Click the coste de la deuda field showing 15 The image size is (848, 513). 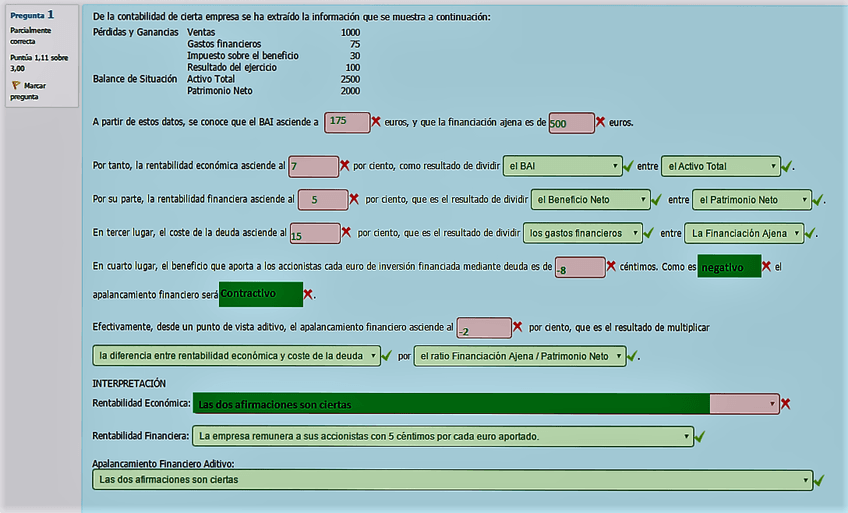pyautogui.click(x=314, y=234)
